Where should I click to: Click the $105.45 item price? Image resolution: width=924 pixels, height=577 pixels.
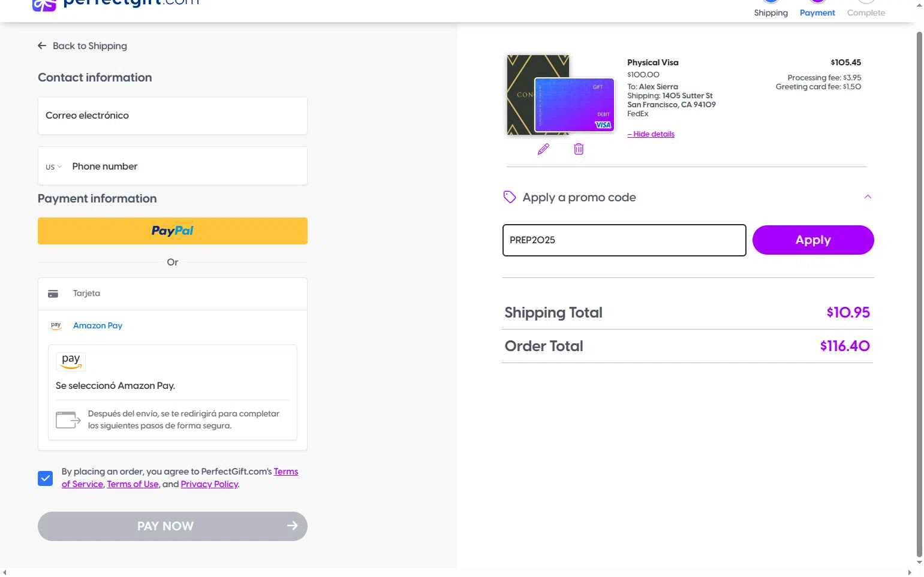(x=845, y=62)
